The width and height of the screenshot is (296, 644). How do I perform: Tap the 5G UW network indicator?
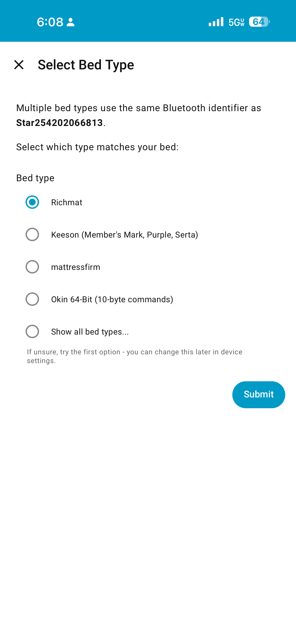coord(236,22)
